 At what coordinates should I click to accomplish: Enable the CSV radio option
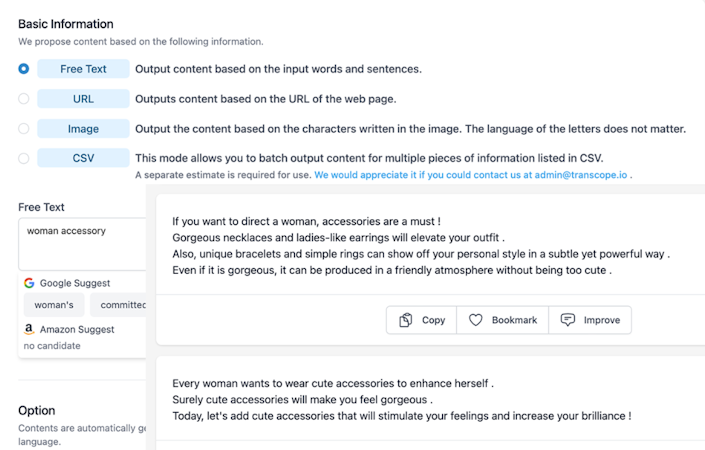click(x=24, y=158)
